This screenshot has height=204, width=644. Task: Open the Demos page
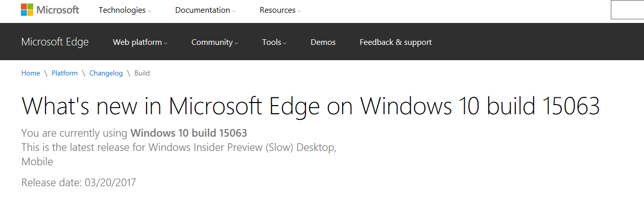323,42
